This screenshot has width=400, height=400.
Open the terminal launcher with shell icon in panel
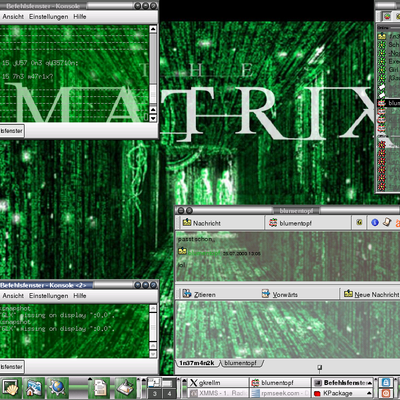tap(10, 388)
